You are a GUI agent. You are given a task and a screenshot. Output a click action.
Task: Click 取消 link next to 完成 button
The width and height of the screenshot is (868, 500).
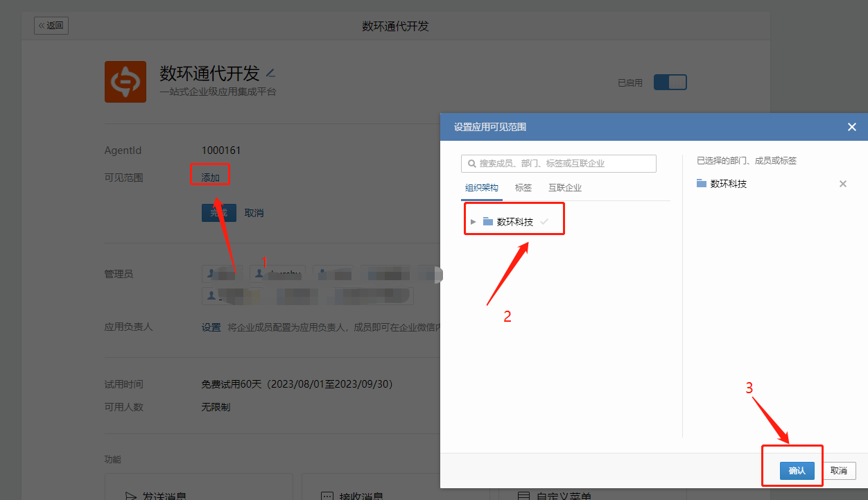tap(254, 213)
